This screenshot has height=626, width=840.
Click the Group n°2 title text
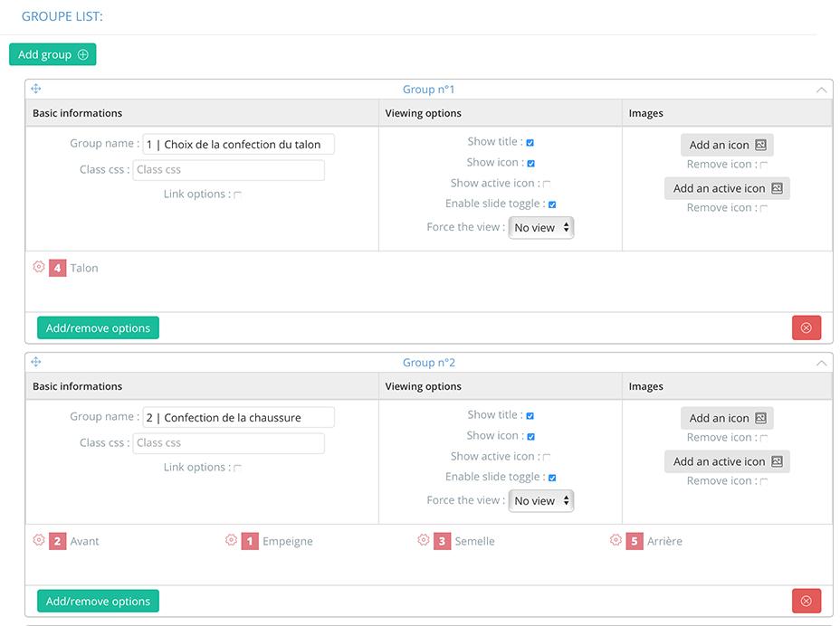click(428, 363)
